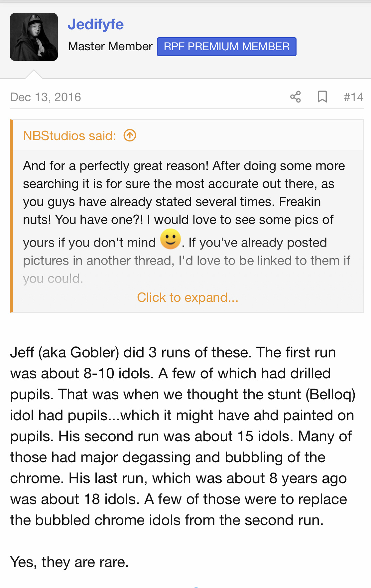The image size is (371, 588).
Task: Tap the quote header bar
Action: (188, 135)
